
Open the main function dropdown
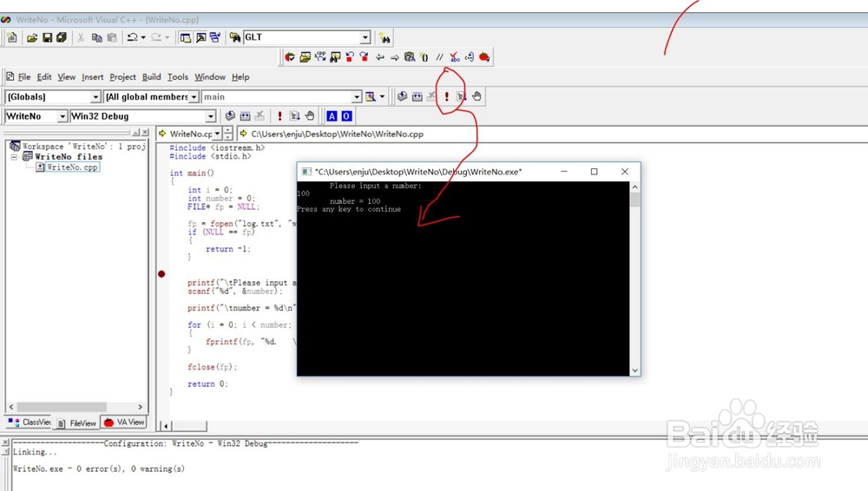click(x=357, y=97)
